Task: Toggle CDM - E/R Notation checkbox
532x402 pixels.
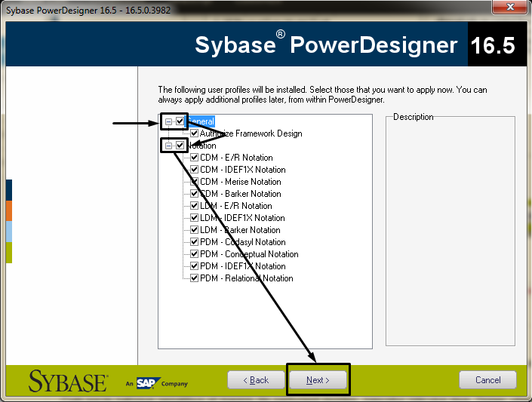Action: click(194, 158)
